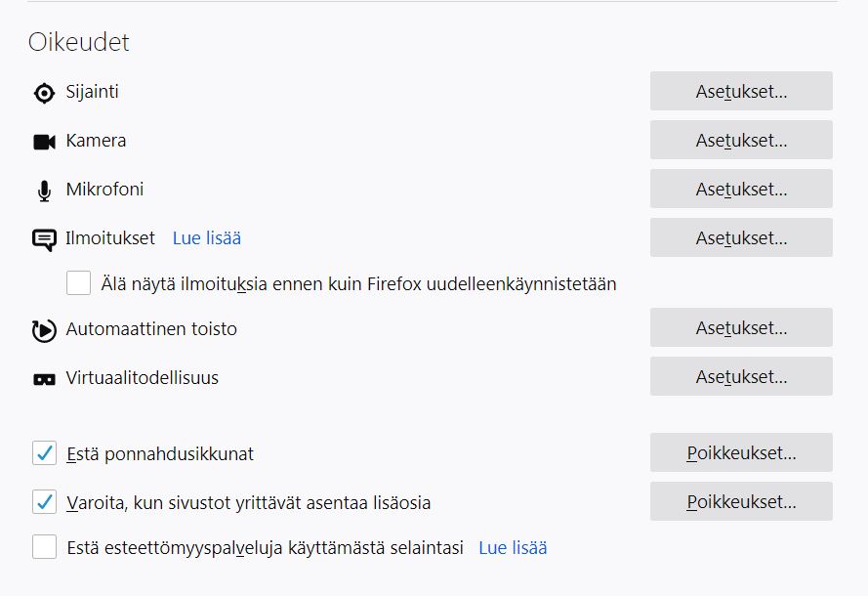Viewport: 868px width, 596px height.
Task: Open Poikkeukset for Estä ponnahdusikkunat
Action: tap(741, 452)
